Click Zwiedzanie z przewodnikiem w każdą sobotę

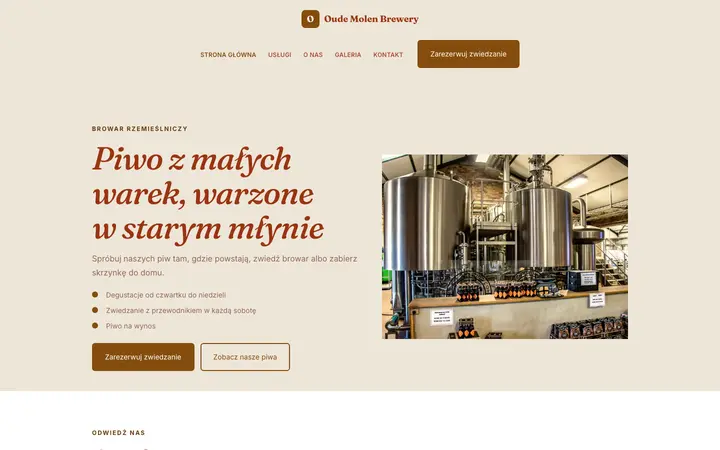[181, 310]
